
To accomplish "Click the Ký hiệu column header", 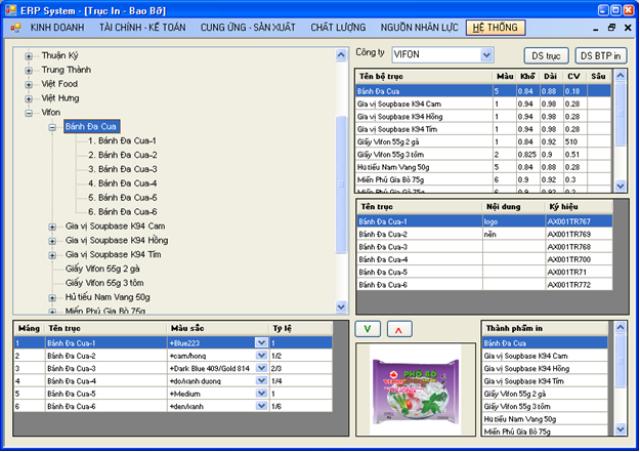I will (579, 207).
